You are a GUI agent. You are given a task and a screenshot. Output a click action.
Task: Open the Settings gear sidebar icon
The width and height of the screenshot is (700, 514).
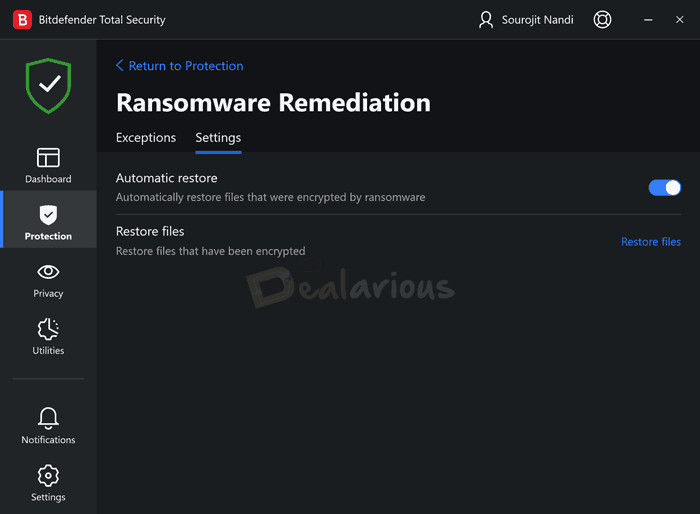coord(48,476)
